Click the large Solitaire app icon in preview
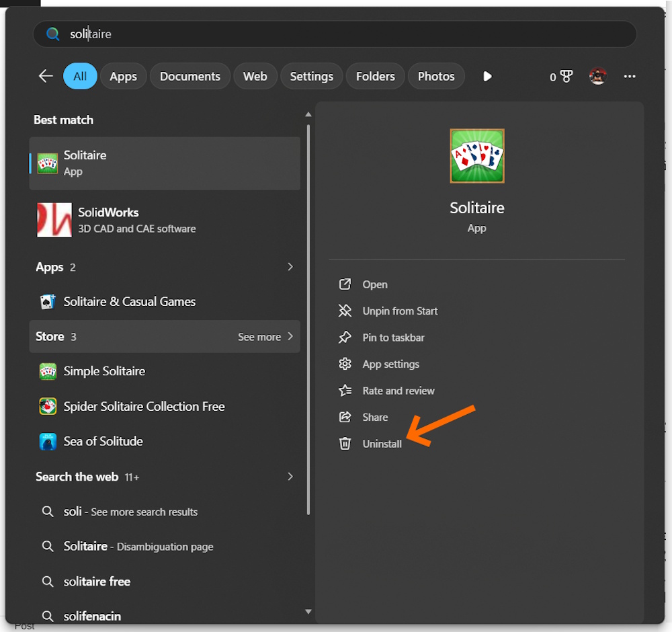The height and width of the screenshot is (632, 672). 477,156
